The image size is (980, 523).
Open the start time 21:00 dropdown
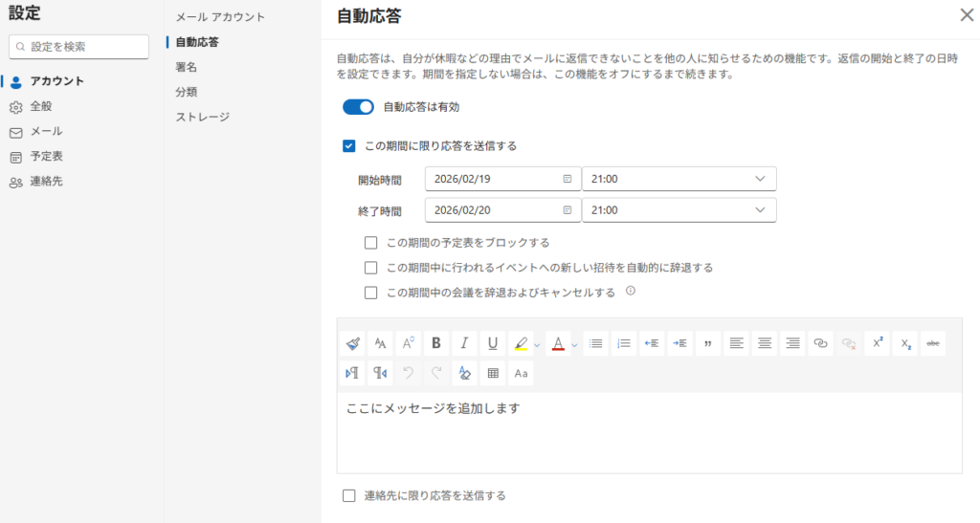(x=679, y=179)
